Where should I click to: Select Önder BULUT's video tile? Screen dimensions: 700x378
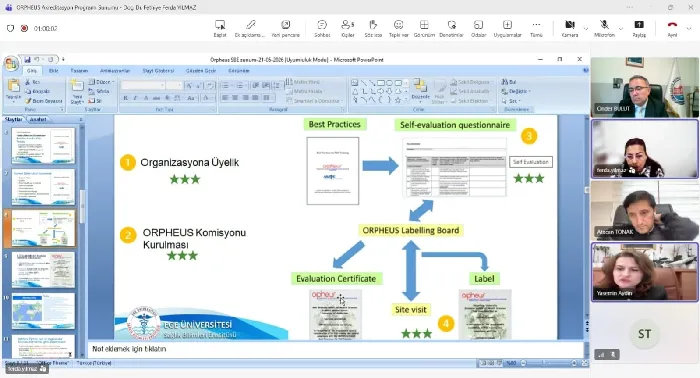click(644, 87)
